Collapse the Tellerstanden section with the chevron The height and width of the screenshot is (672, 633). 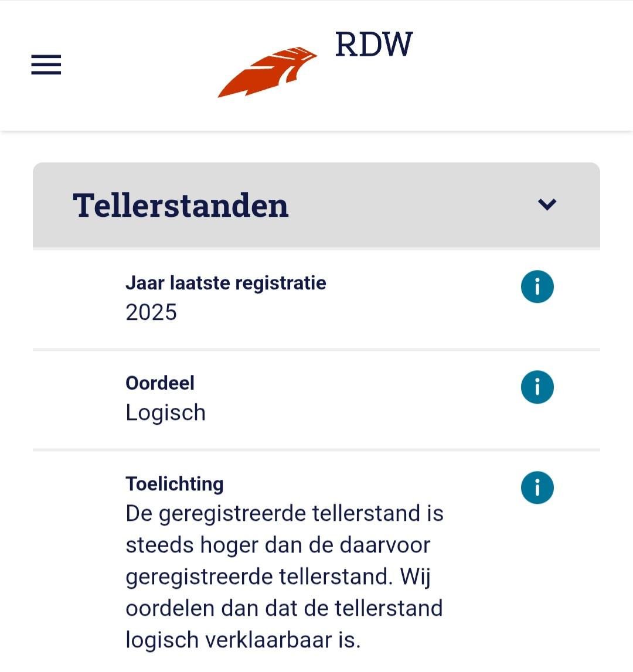tap(547, 204)
